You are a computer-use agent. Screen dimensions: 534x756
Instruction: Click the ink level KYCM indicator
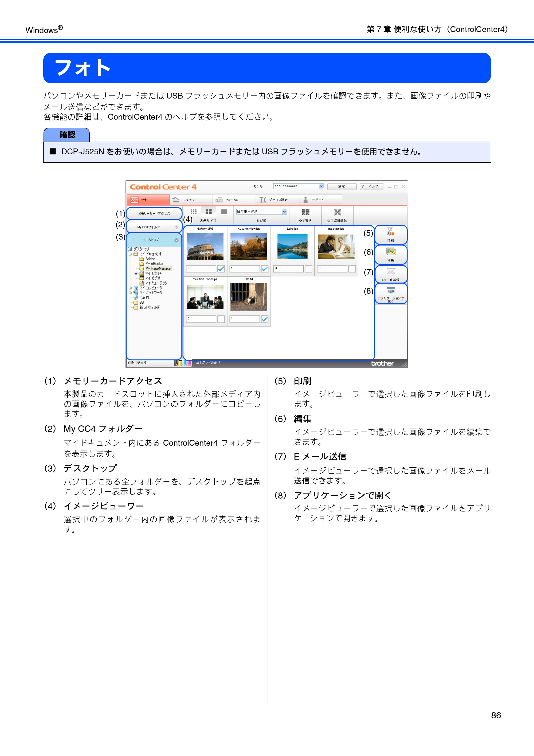(183, 363)
